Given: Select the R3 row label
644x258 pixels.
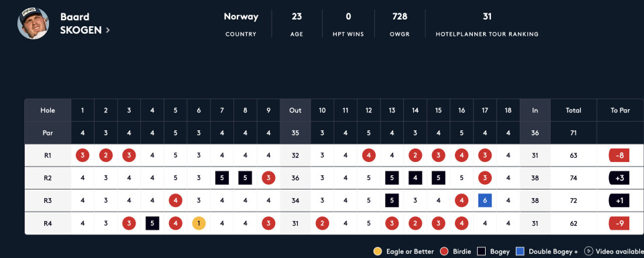Looking at the screenshot, I should click(48, 201).
